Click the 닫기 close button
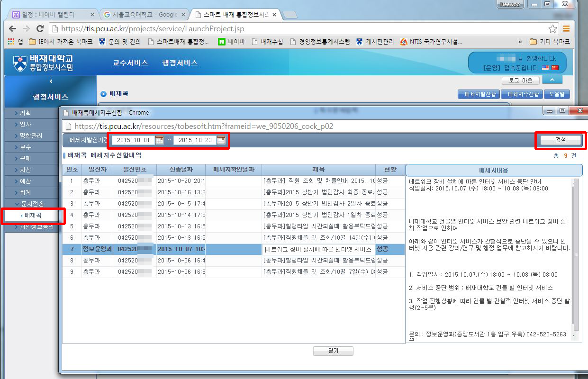Image resolution: width=588 pixels, height=379 pixels. 333,351
